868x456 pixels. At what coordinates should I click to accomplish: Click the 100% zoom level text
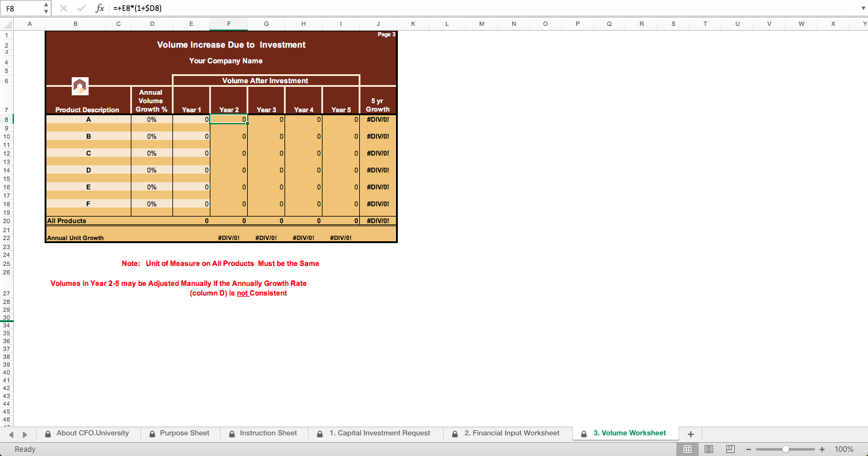coord(844,449)
